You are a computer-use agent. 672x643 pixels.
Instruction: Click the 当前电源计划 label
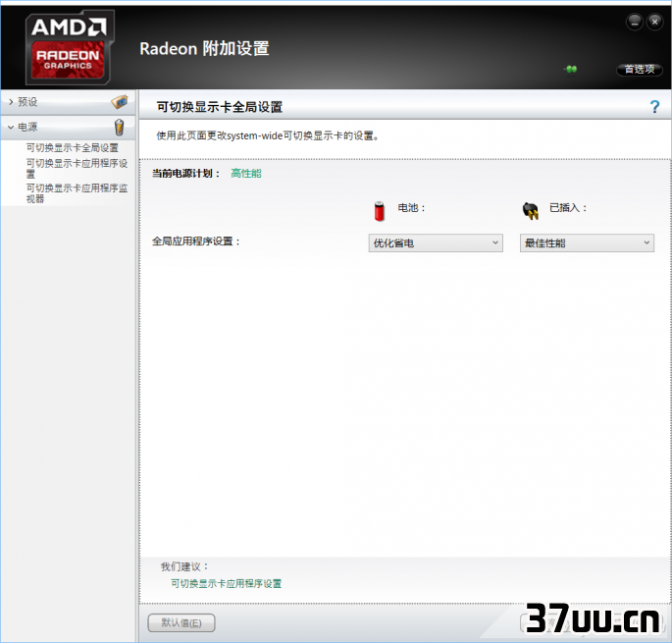(185, 174)
